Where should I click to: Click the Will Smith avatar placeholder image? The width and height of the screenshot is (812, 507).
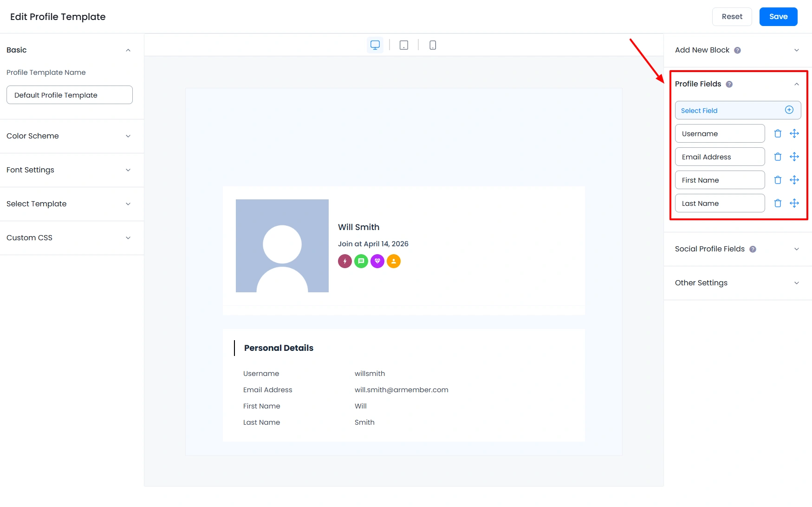pos(282,246)
